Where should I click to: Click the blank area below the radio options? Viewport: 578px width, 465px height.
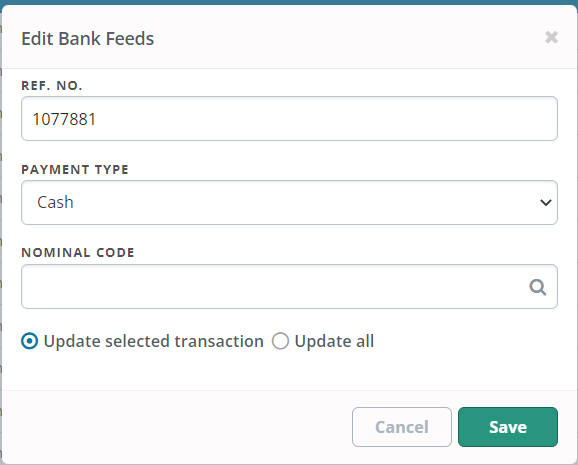[x=289, y=371]
